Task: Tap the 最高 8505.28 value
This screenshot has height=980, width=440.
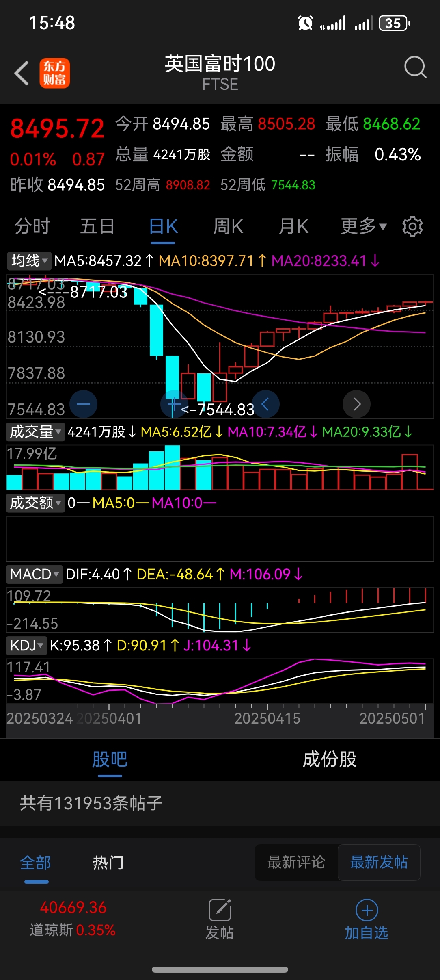Action: click(x=287, y=124)
